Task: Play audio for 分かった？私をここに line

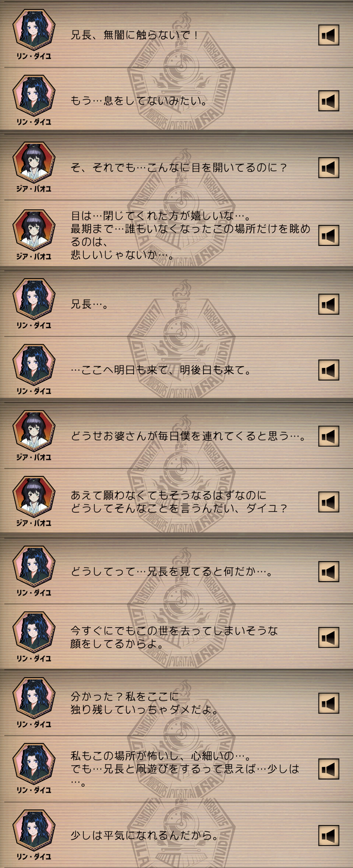Action: pos(328,703)
